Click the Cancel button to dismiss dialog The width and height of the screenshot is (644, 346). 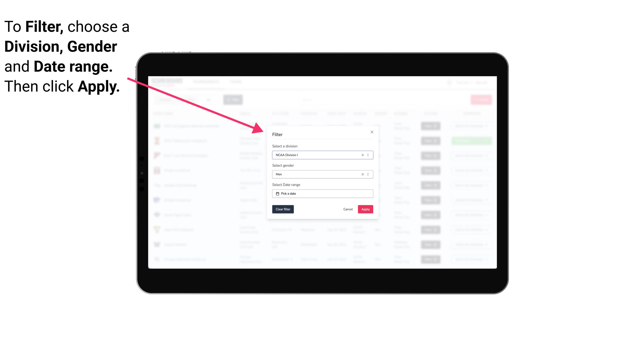coord(348,209)
